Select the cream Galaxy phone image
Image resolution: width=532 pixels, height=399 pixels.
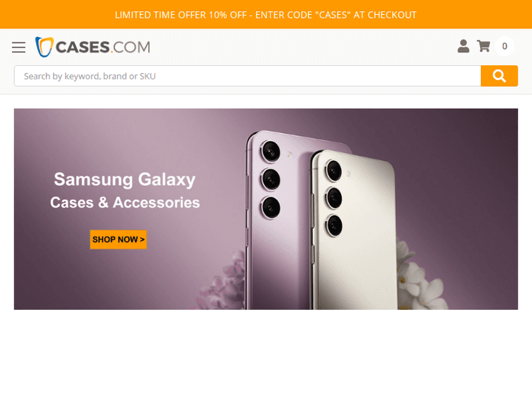pos(354,230)
